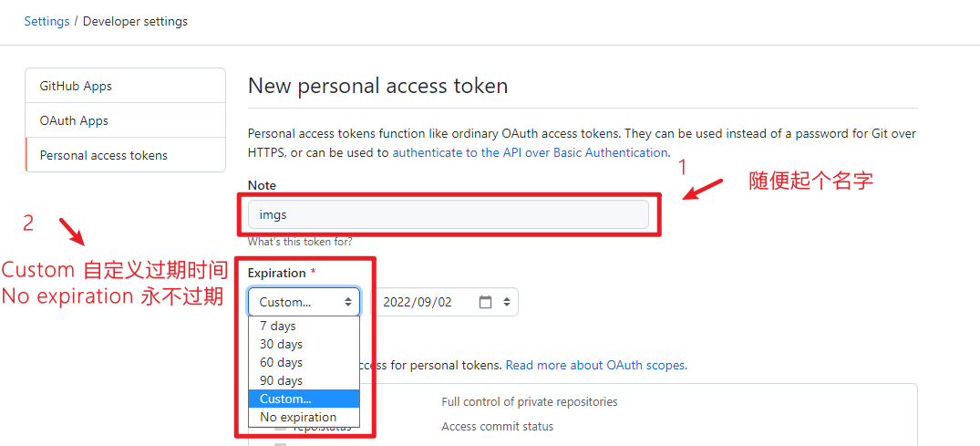Click the Note field label
The width and height of the screenshot is (980, 446).
(x=262, y=185)
